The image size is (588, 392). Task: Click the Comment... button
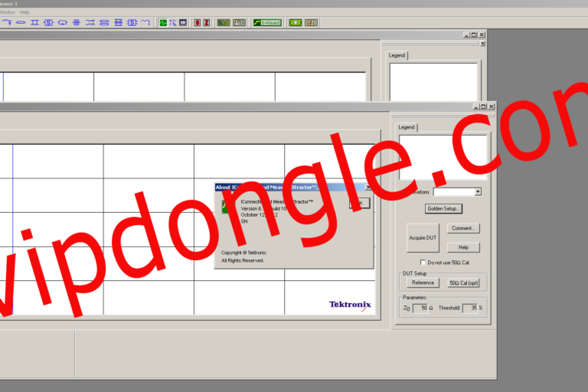[463, 228]
